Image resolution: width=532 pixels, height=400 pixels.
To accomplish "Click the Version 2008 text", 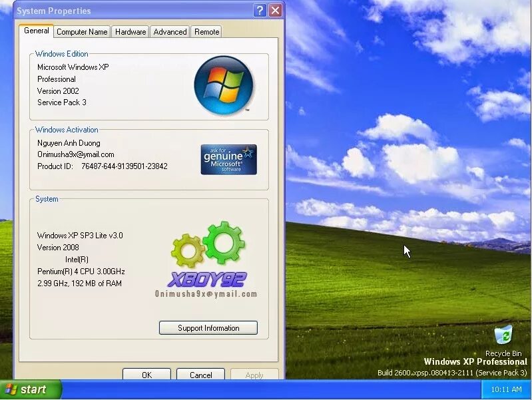I will 58,248.
